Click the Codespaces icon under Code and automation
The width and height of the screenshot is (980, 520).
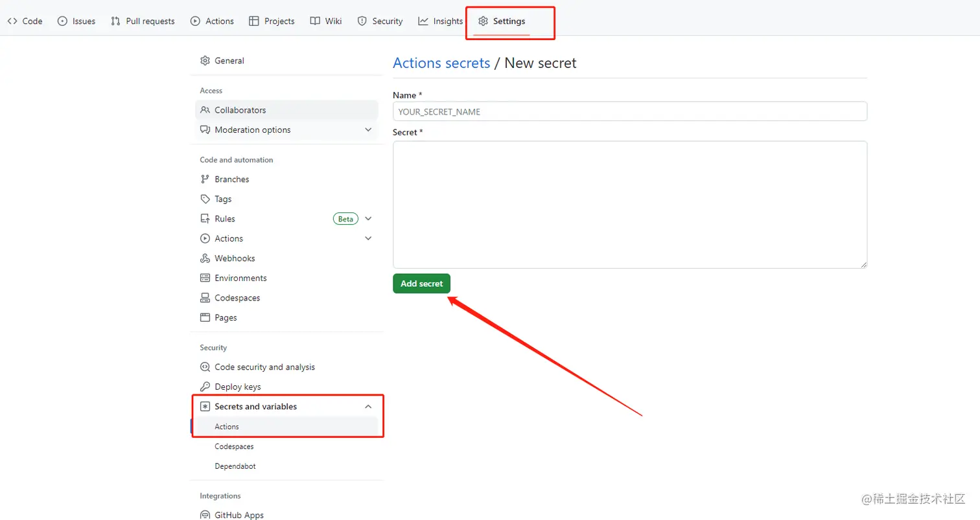pos(205,298)
